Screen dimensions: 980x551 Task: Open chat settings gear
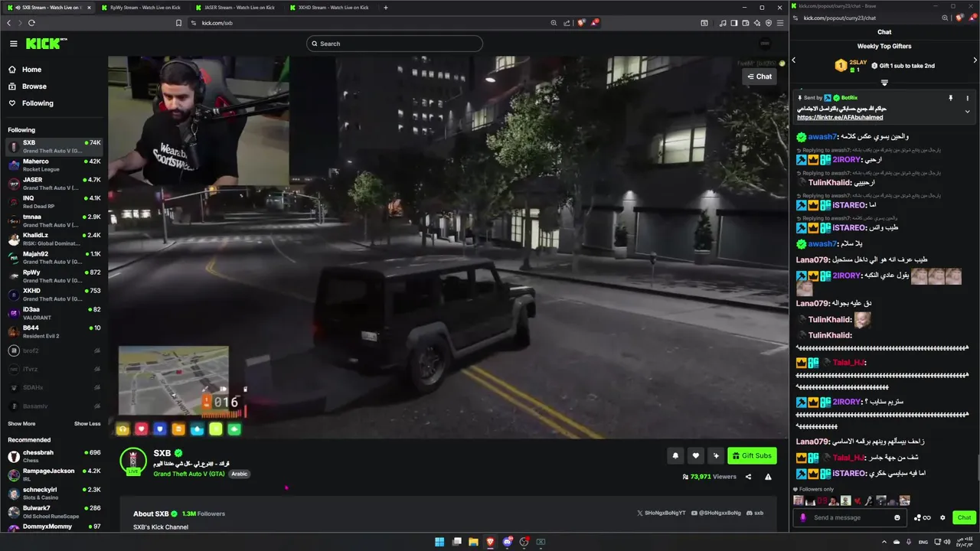tap(942, 517)
